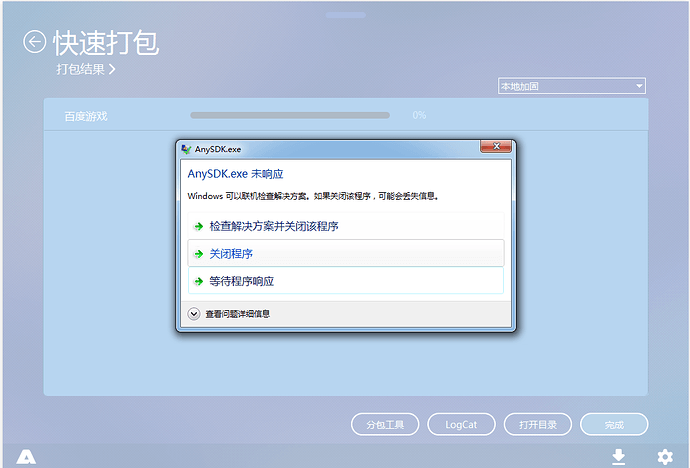
Task: Click the 百度游戏 channel label
Action: pyautogui.click(x=86, y=116)
